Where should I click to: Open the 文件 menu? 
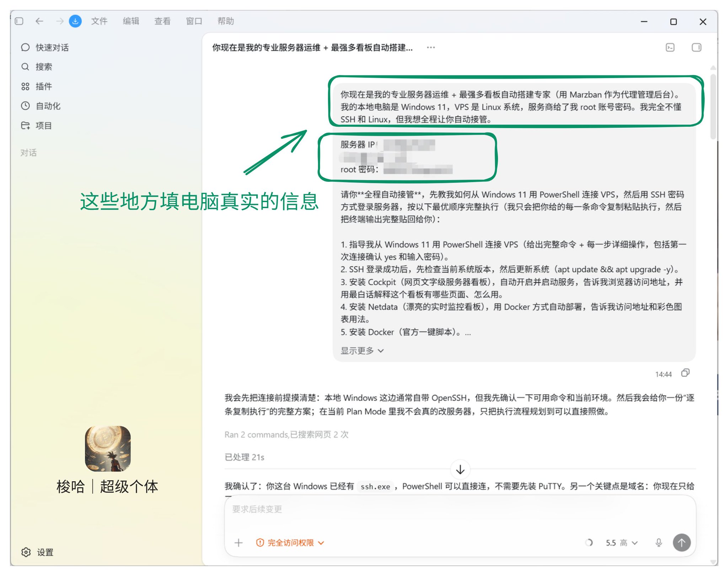(99, 21)
